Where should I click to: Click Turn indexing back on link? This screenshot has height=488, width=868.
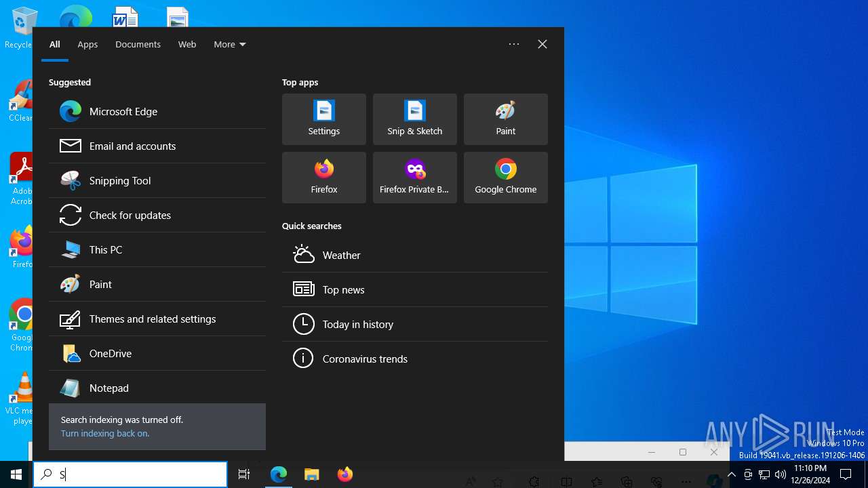pos(105,434)
